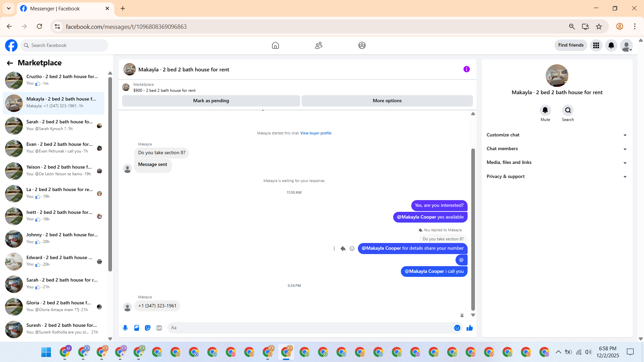Open the GIF picker icon

159,328
